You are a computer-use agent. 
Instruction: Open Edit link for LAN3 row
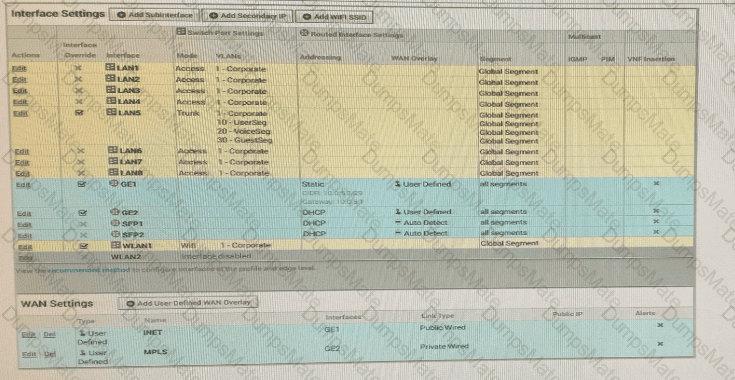tap(20, 90)
